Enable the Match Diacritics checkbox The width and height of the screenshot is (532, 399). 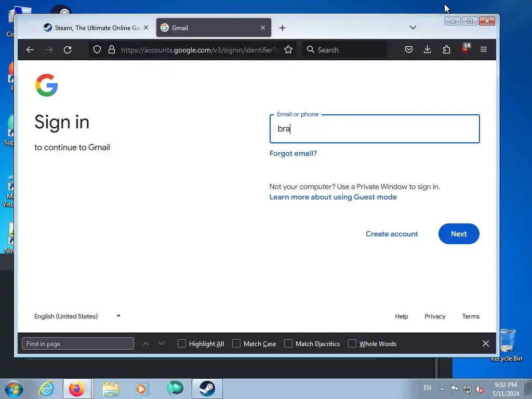[288, 344]
